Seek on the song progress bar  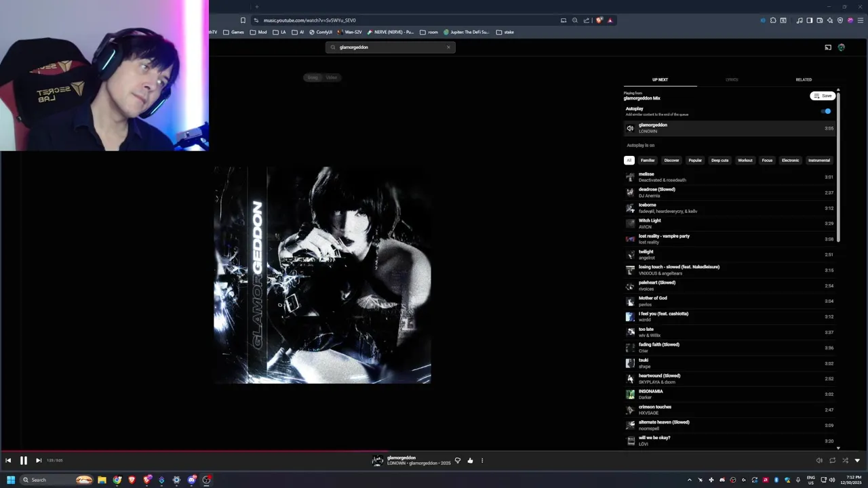point(434,451)
